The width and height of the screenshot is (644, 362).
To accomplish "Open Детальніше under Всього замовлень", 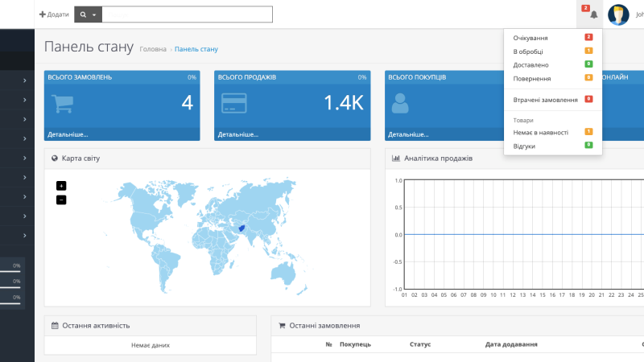I will 68,134.
